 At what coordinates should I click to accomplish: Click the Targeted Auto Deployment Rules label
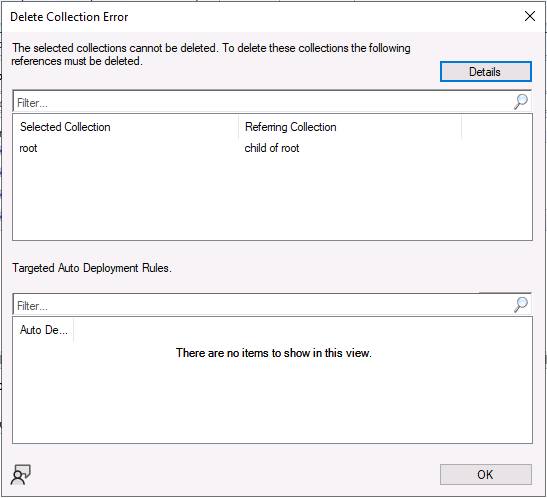92,268
